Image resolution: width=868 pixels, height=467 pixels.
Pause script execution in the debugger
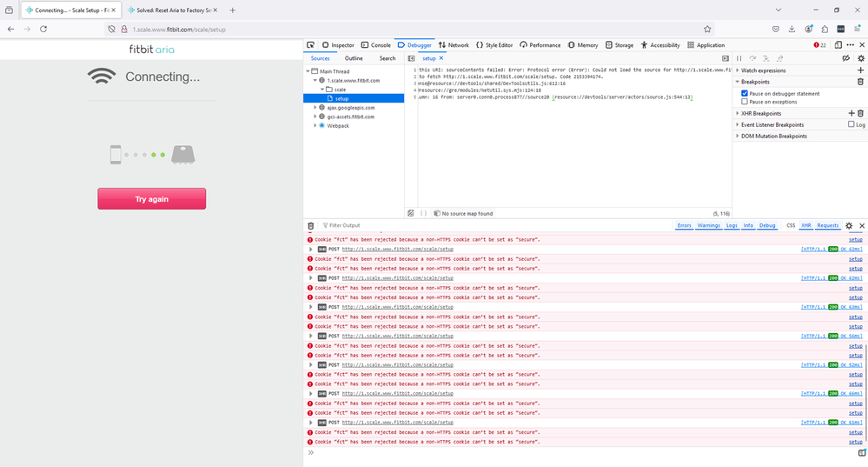coord(739,58)
